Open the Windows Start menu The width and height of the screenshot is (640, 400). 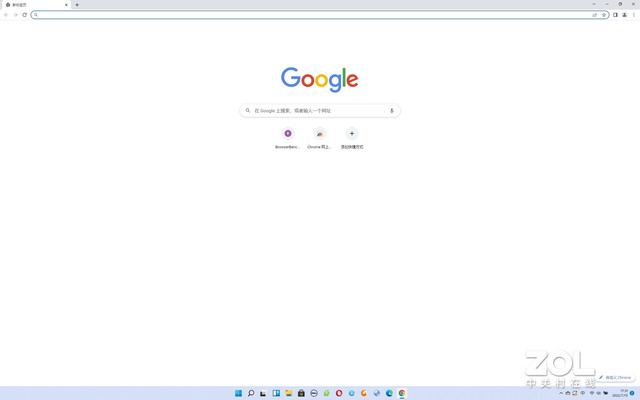(238, 393)
